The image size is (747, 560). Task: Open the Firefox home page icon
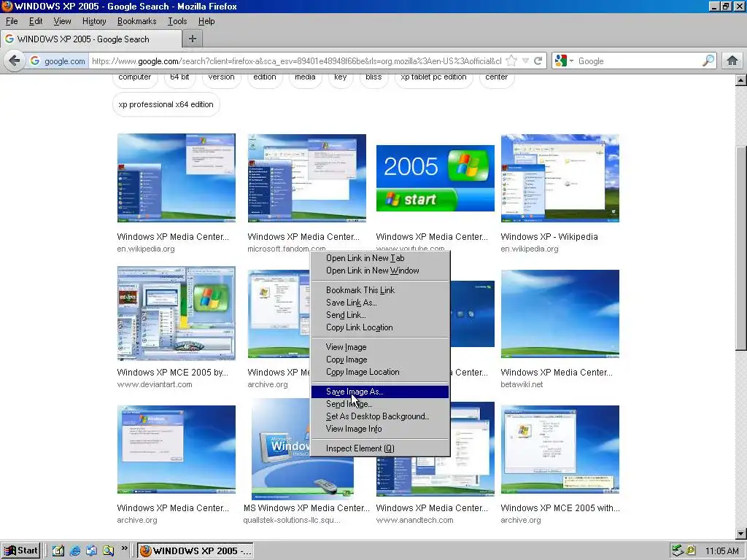point(732,61)
